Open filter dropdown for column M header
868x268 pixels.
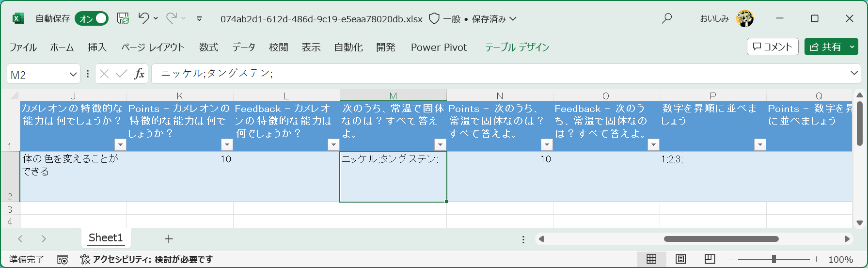440,144
